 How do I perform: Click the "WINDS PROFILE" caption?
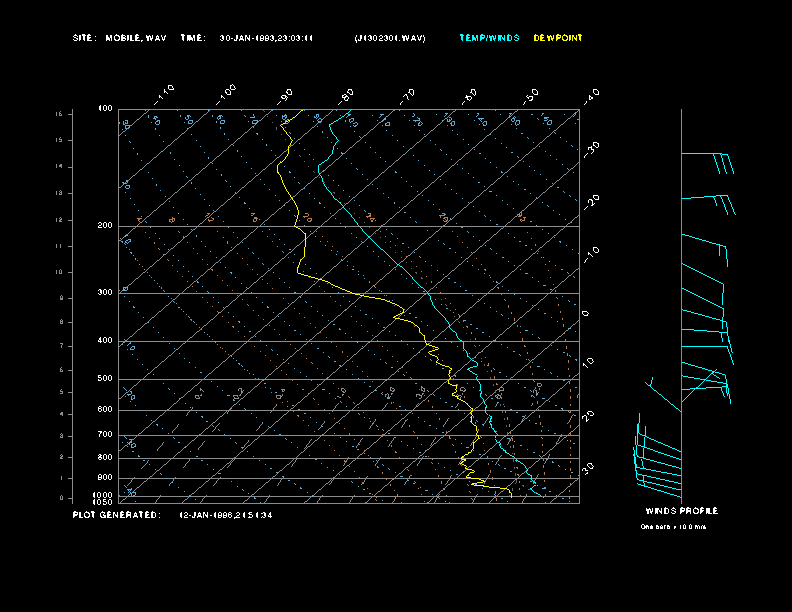681,511
